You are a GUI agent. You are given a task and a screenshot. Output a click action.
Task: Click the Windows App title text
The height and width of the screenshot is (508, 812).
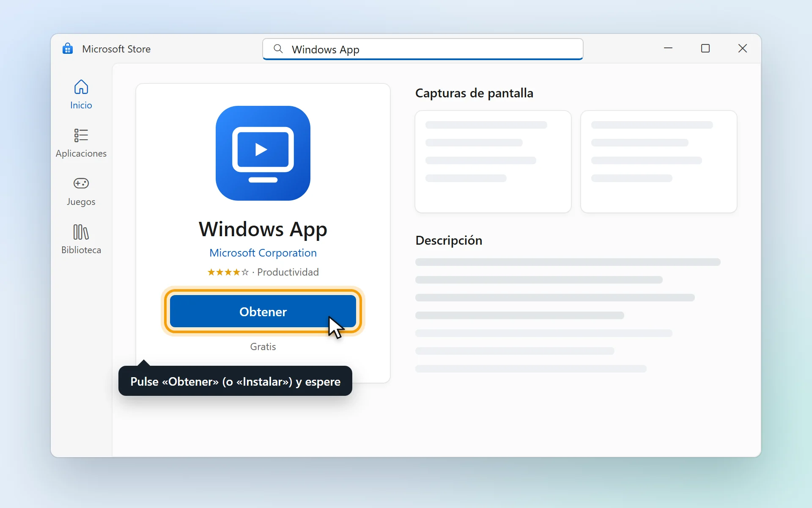click(x=263, y=230)
